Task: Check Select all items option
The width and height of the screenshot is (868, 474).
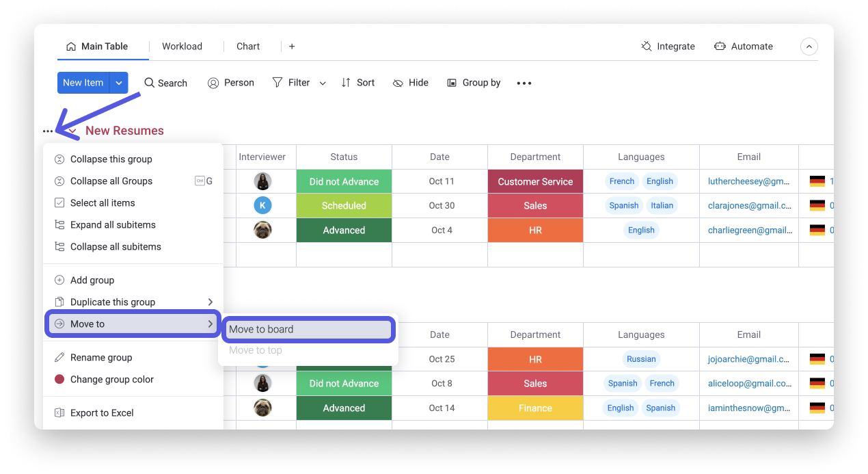Action: 103,203
